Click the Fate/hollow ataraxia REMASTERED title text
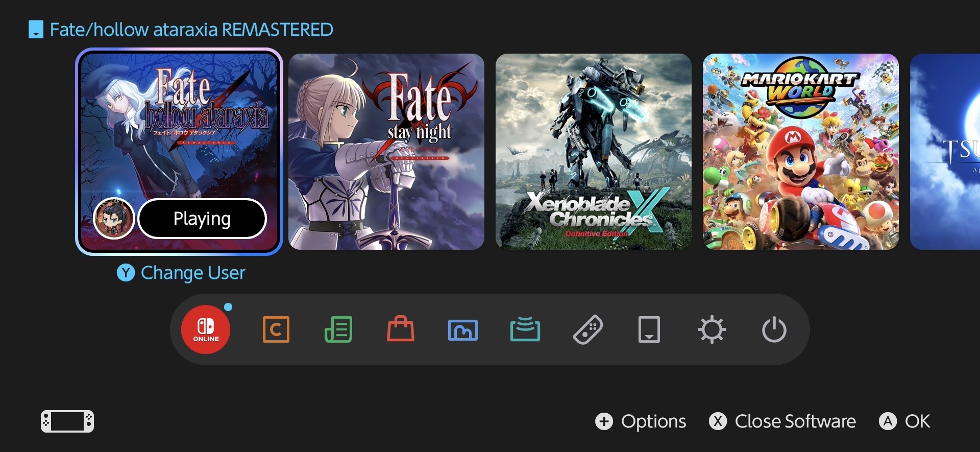 [191, 30]
